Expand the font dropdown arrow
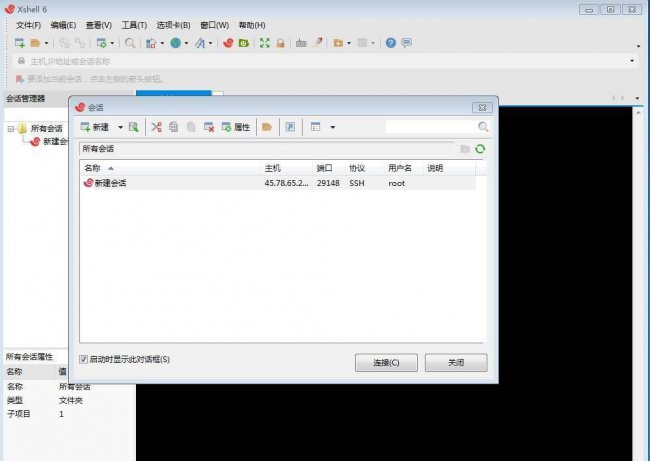The image size is (650, 461). 211,43
